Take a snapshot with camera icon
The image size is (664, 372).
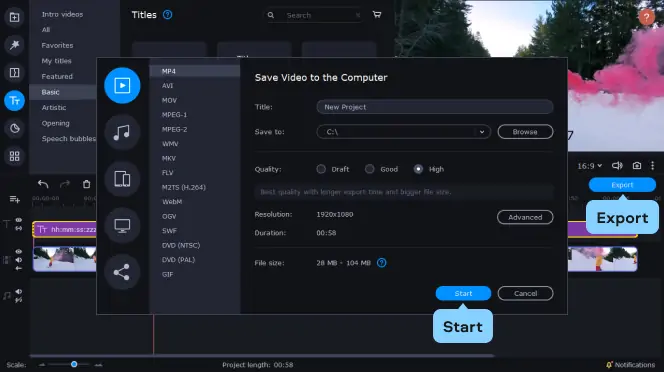pos(636,166)
